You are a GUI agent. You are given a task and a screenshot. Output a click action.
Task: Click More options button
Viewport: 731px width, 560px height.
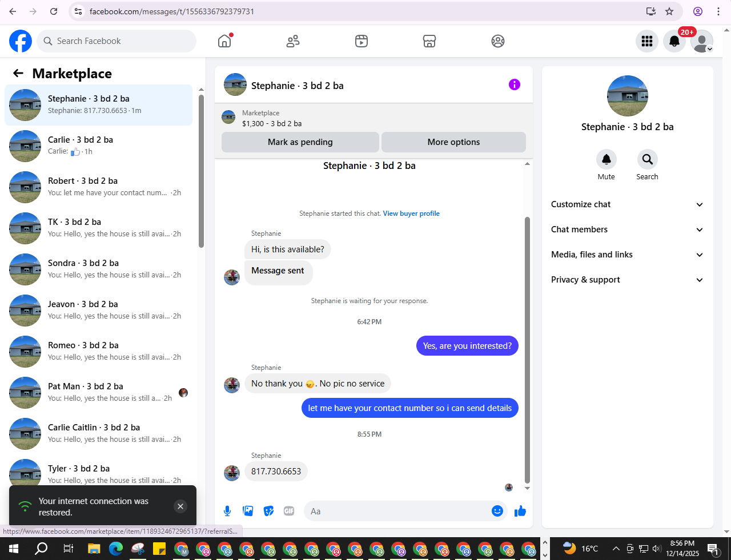point(453,142)
